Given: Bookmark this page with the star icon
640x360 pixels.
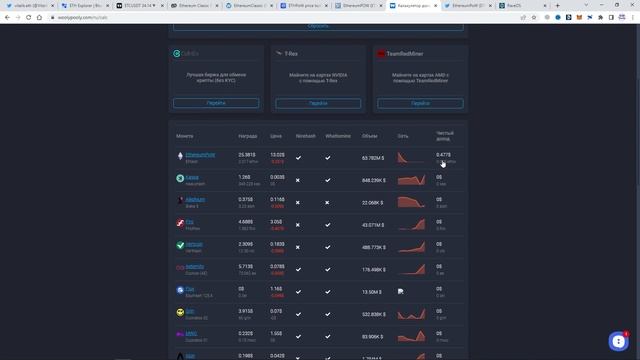Looking at the screenshot, I should click(x=534, y=18).
